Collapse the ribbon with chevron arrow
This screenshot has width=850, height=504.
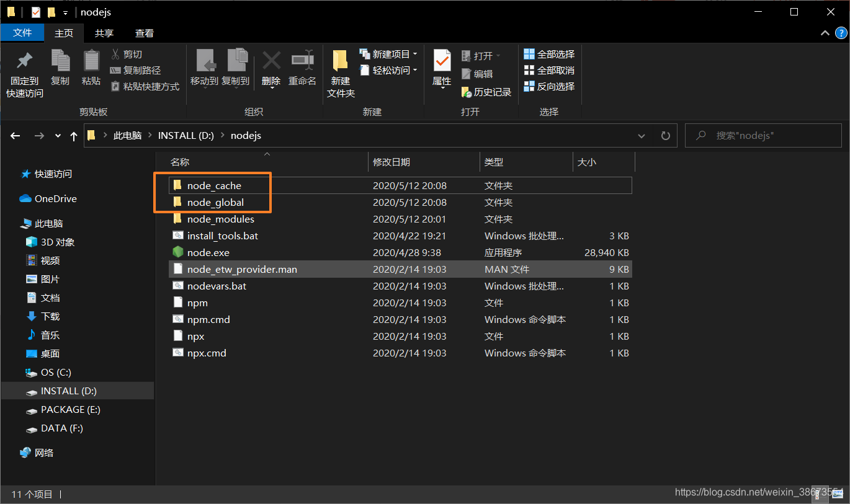point(825,33)
